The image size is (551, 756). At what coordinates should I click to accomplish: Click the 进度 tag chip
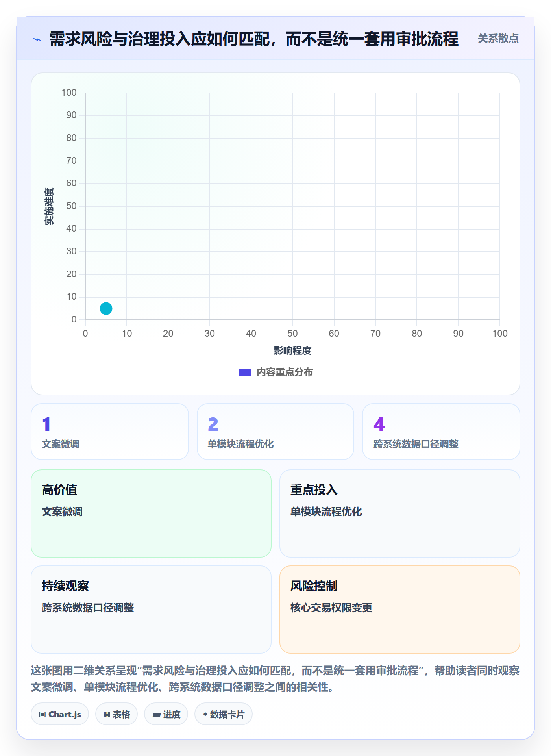click(166, 714)
